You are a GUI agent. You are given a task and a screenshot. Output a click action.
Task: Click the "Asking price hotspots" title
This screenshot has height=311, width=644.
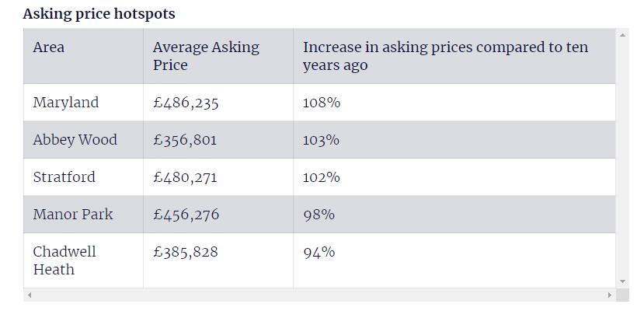pyautogui.click(x=99, y=14)
